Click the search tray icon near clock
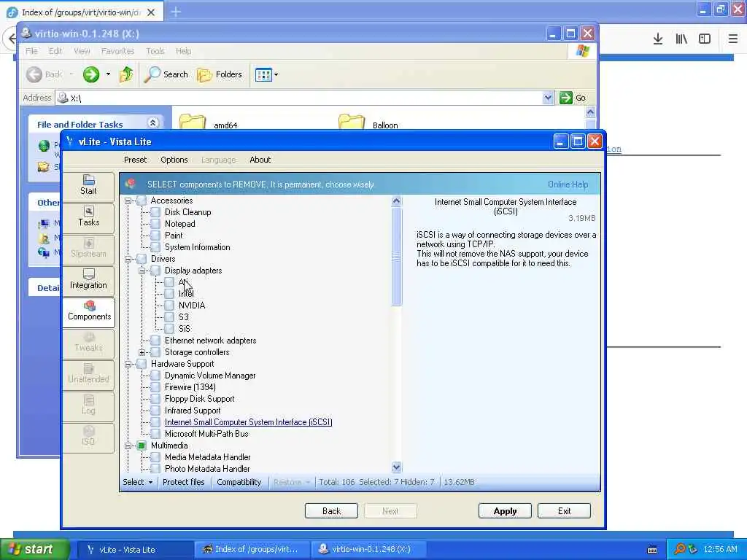747x560 pixels. (679, 549)
